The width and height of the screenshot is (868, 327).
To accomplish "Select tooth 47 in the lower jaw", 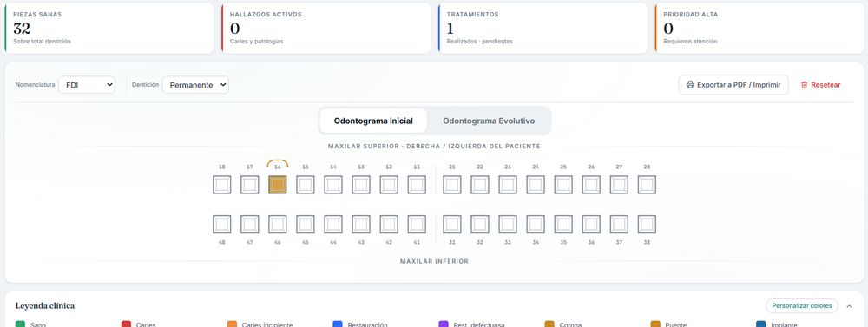I will (x=250, y=224).
